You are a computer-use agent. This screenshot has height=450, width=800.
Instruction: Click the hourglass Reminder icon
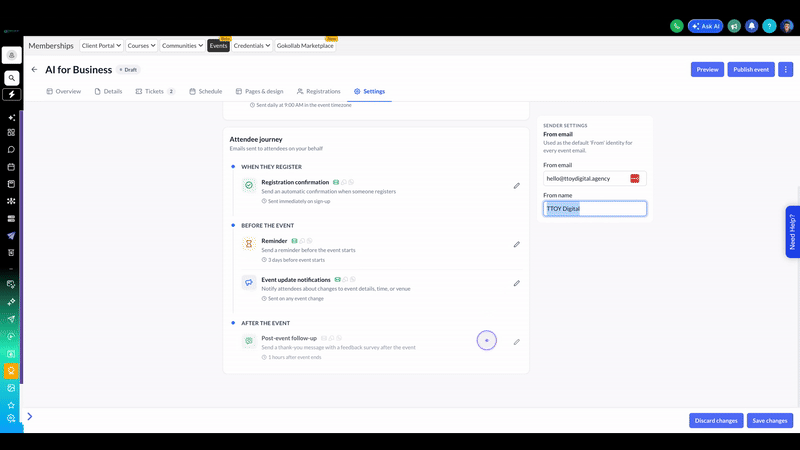pos(249,244)
